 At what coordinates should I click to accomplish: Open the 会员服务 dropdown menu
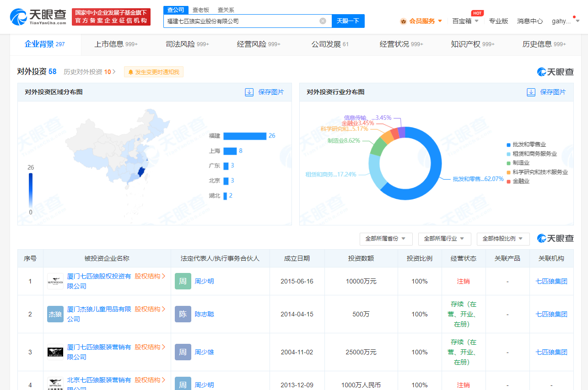pos(421,21)
